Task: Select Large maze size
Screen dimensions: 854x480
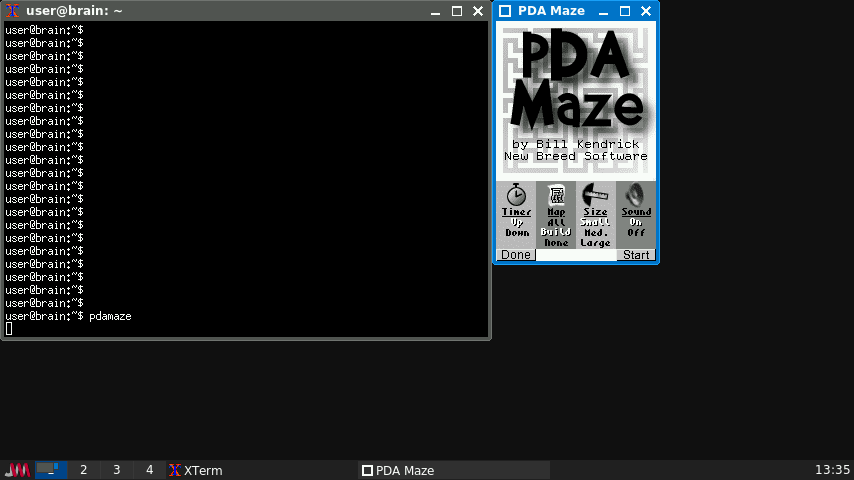Action: coord(595,243)
